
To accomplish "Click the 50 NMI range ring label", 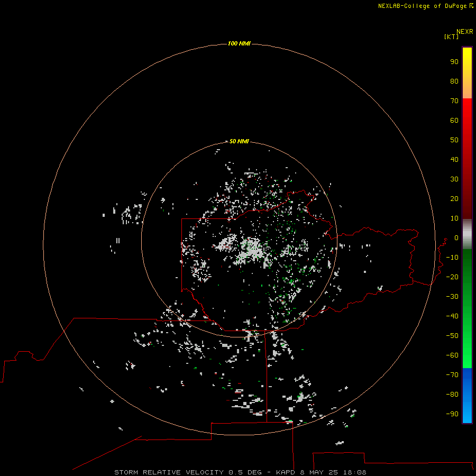I will point(239,141).
